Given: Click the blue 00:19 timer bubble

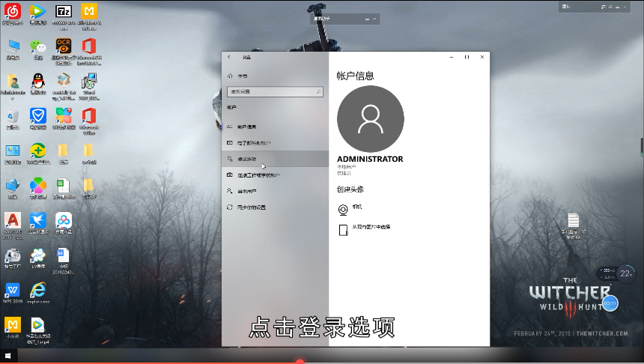Looking at the screenshot, I should 610,303.
